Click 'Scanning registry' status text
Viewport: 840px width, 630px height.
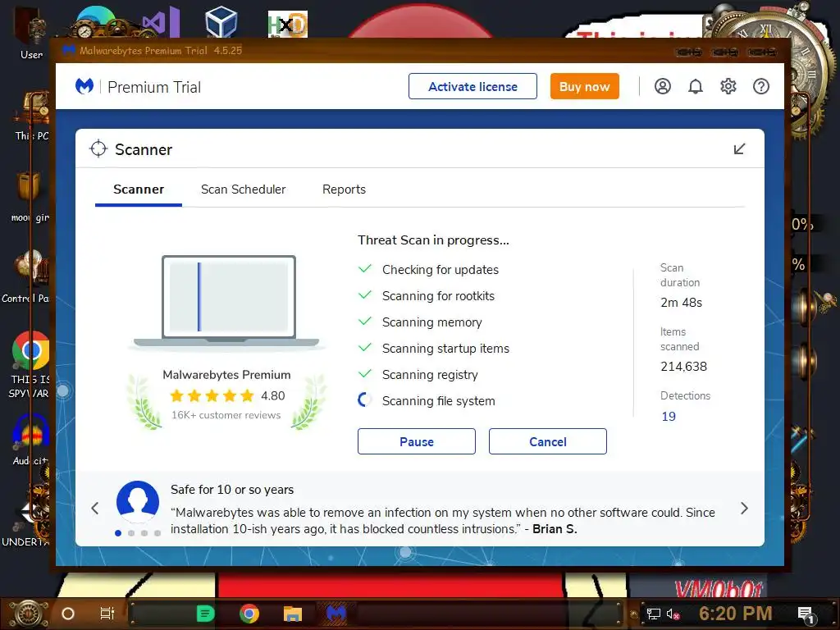(x=430, y=374)
